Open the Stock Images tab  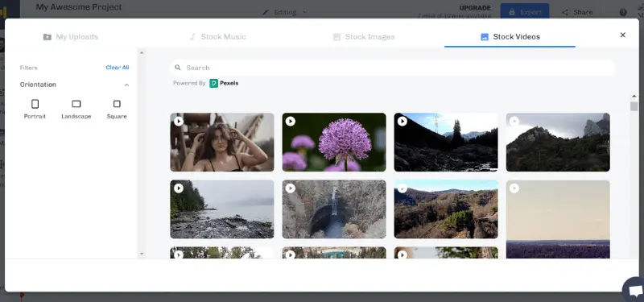coord(364,37)
